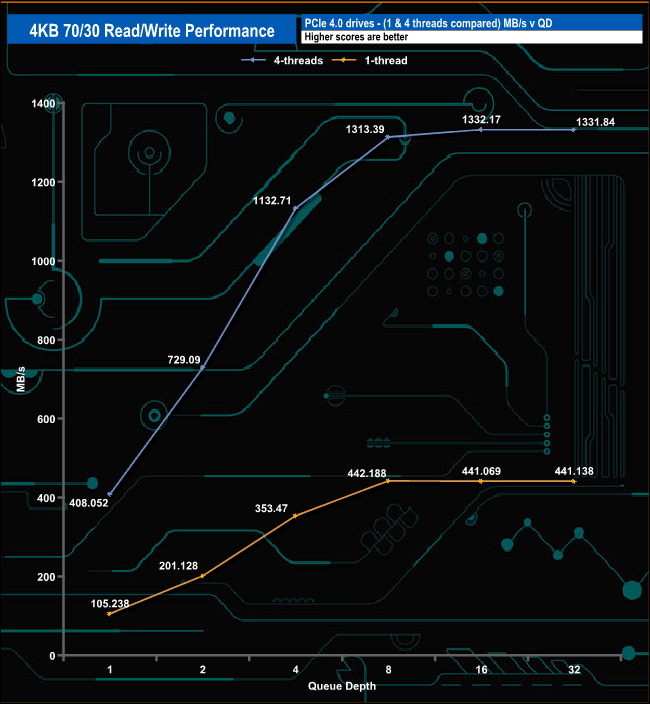Click the 442.188 data label
The width and height of the screenshot is (650, 704).
(367, 474)
